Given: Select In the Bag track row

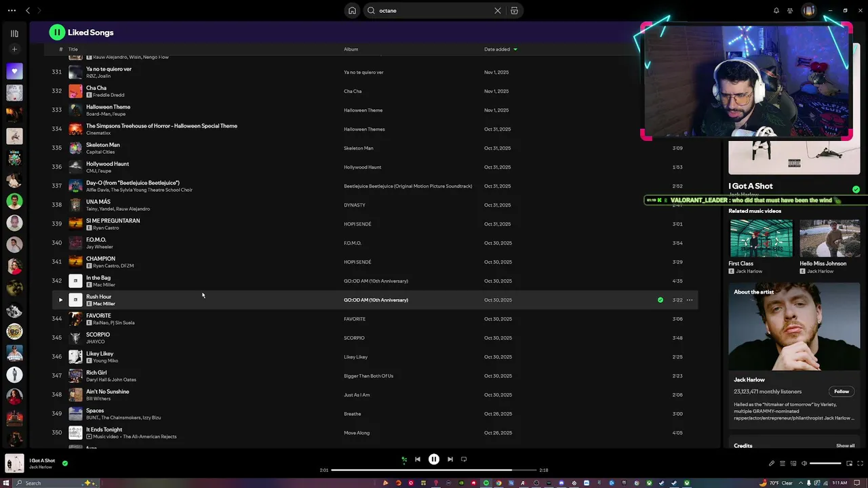Looking at the screenshot, I should (x=375, y=281).
